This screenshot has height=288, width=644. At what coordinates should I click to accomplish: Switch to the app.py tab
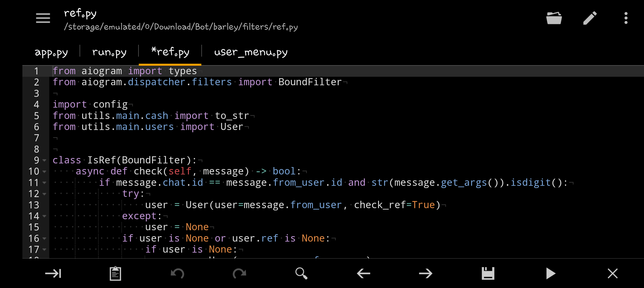click(x=51, y=52)
